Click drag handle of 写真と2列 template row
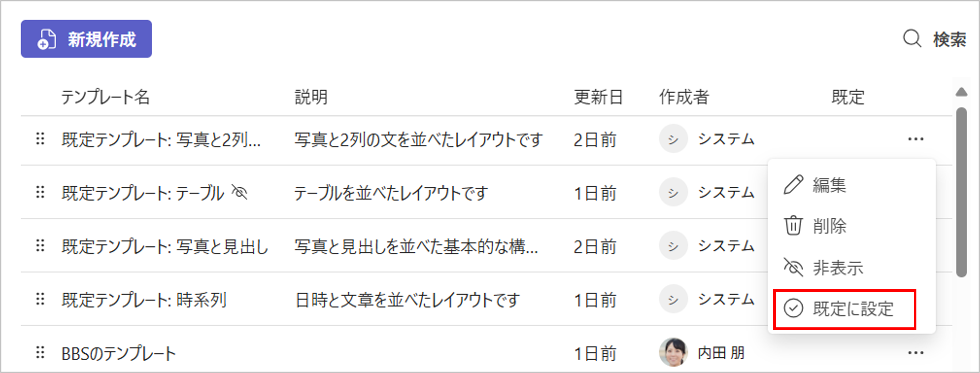Screen dimensions: 980x373 click(40, 139)
